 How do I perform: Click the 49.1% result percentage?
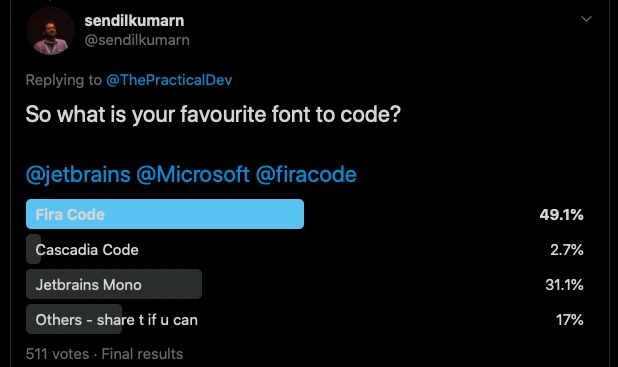(x=562, y=215)
